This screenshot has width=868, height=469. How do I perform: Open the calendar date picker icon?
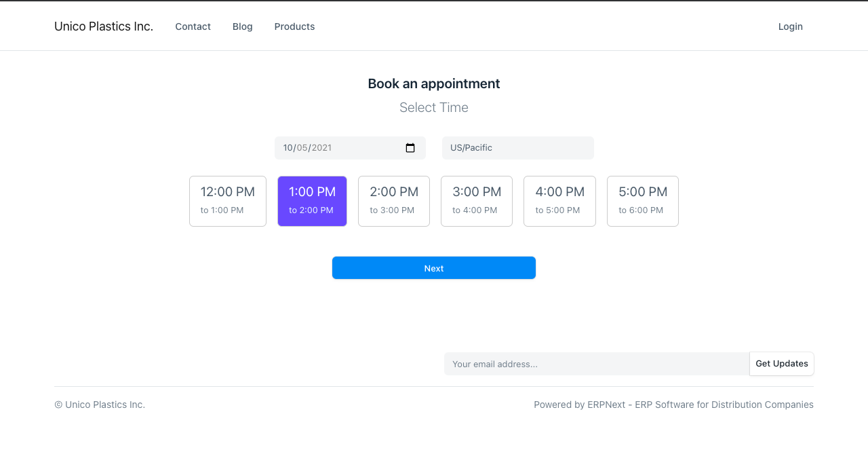[410, 147]
